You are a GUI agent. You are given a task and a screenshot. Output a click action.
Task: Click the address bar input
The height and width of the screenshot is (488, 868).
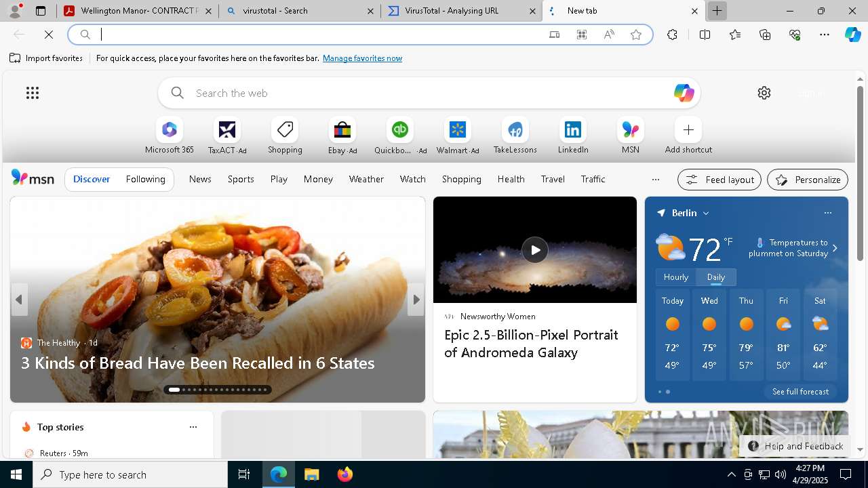[319, 35]
